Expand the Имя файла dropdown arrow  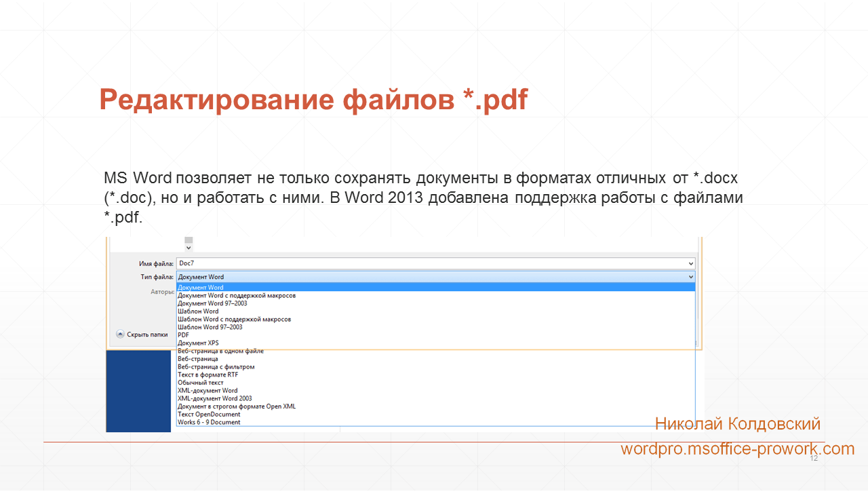tap(690, 263)
